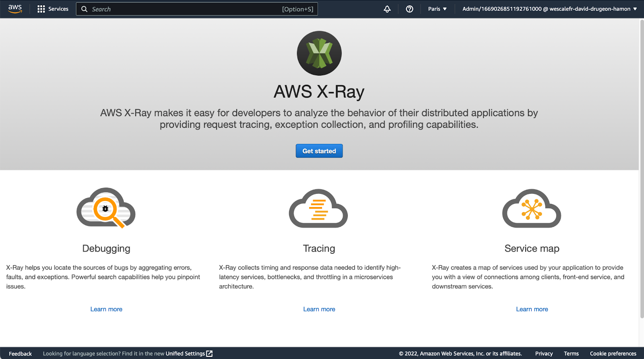Click the Feedback button in footer

pos(20,354)
